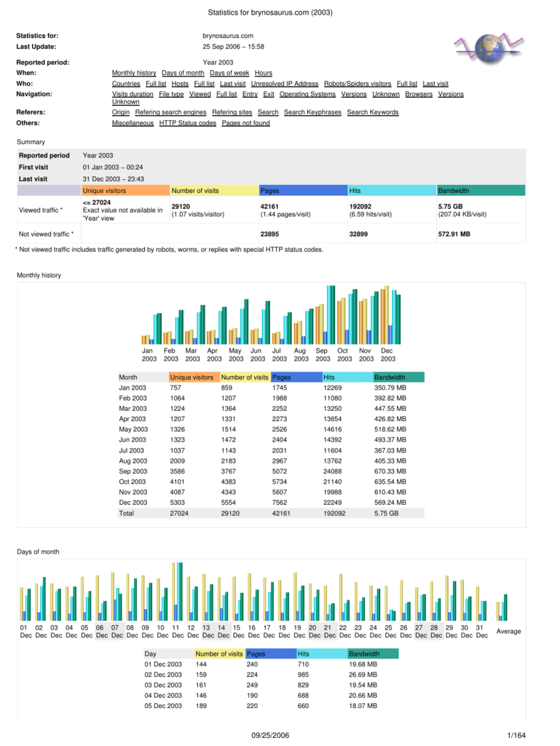Click Full list link right after Hosts

click(205, 84)
